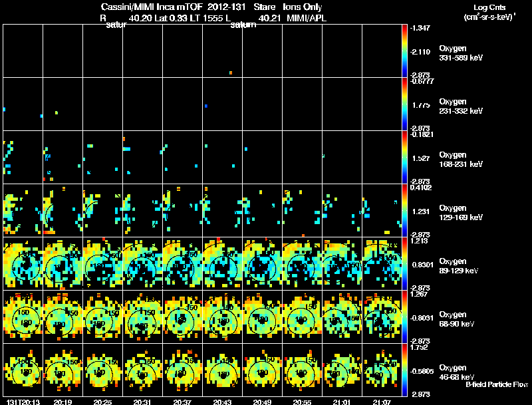
Task: Click the Log Cnts units legend
Action: point(489,12)
